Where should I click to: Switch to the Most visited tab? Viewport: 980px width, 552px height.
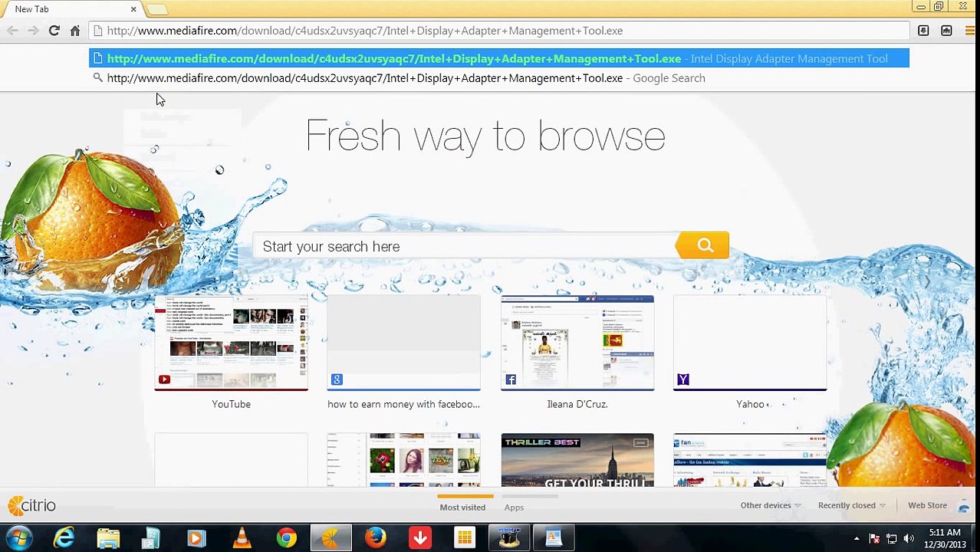coord(462,508)
